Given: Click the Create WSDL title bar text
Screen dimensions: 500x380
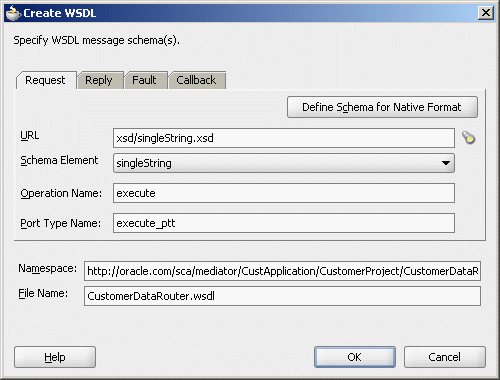Looking at the screenshot, I should 60,13.
